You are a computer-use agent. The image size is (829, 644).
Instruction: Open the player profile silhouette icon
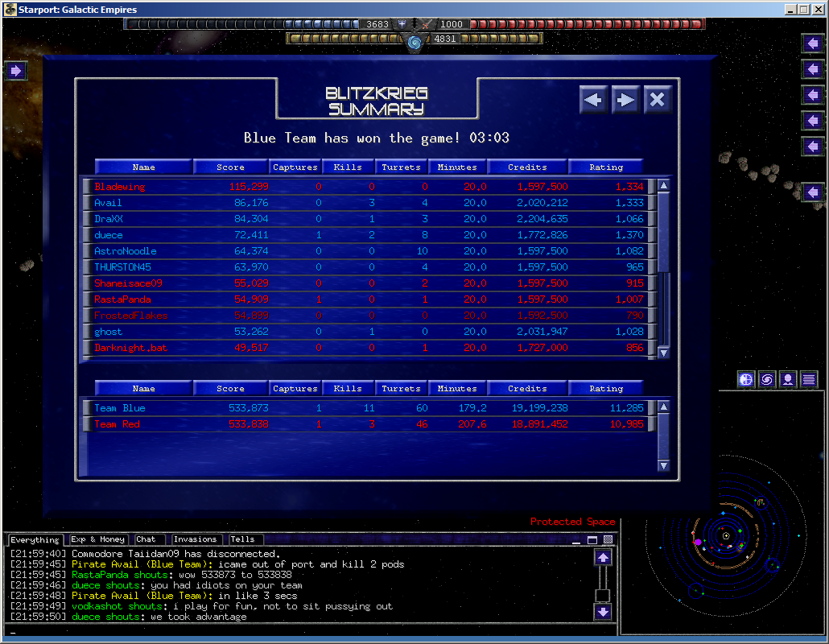pos(788,379)
